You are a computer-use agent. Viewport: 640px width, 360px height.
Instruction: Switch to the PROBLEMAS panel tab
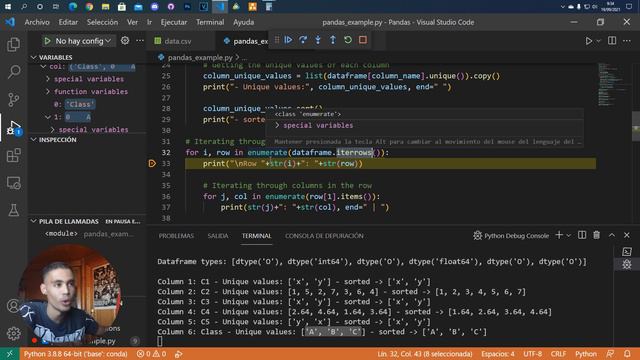click(x=176, y=236)
